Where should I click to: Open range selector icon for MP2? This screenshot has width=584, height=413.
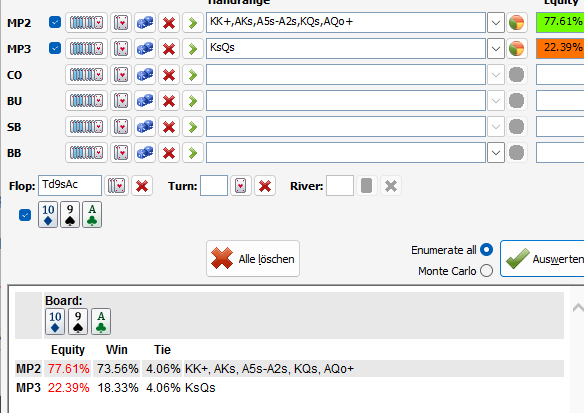(x=86, y=23)
